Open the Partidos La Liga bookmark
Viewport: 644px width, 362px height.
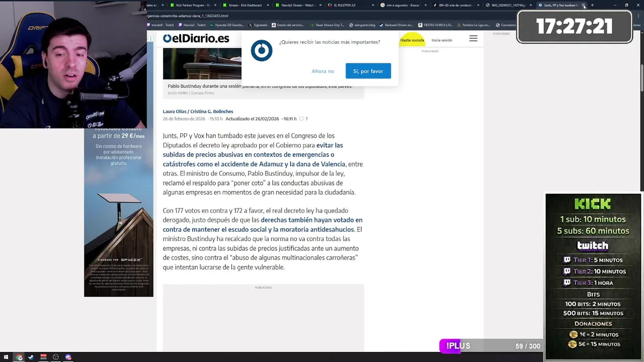click(473, 25)
